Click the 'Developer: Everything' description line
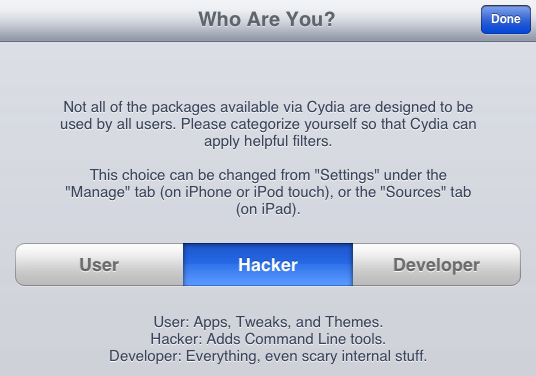The width and height of the screenshot is (536, 376). 268,356
